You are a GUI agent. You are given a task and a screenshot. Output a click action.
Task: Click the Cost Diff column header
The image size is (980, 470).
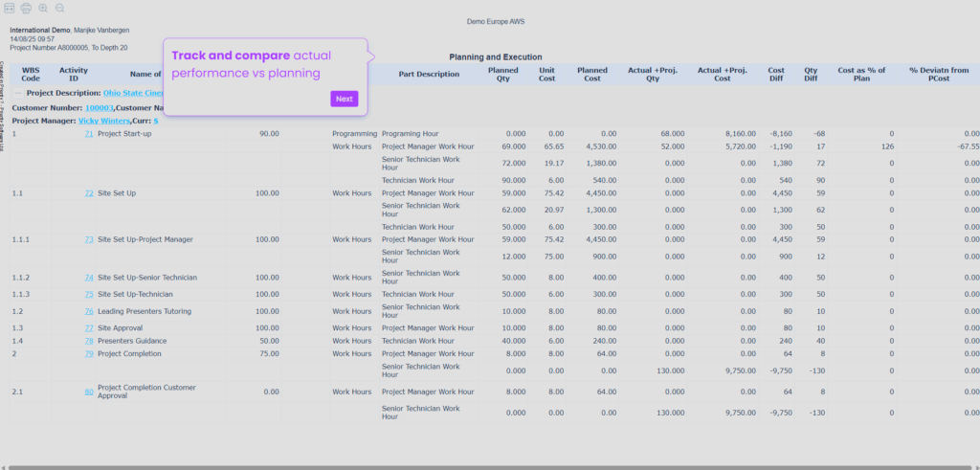pyautogui.click(x=776, y=75)
